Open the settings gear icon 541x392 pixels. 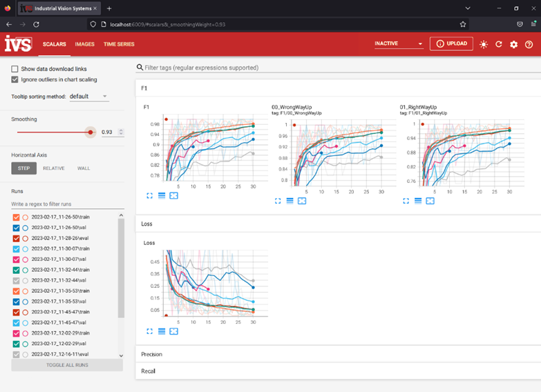[513, 44]
